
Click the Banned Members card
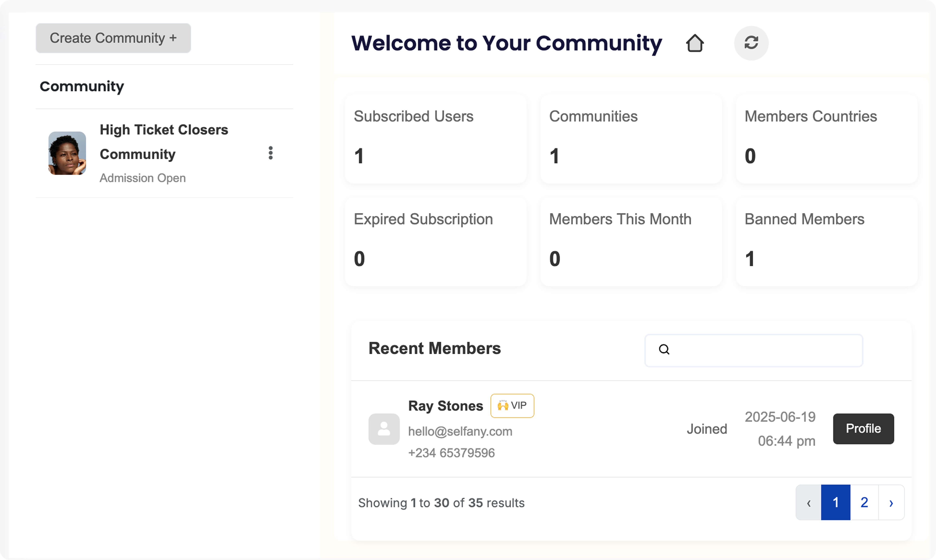pos(827,242)
